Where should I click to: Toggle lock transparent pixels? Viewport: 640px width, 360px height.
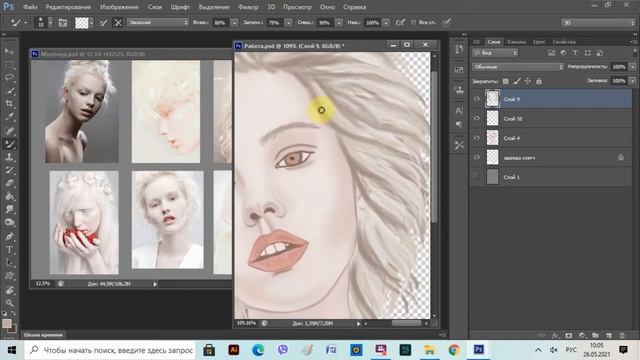(x=506, y=81)
